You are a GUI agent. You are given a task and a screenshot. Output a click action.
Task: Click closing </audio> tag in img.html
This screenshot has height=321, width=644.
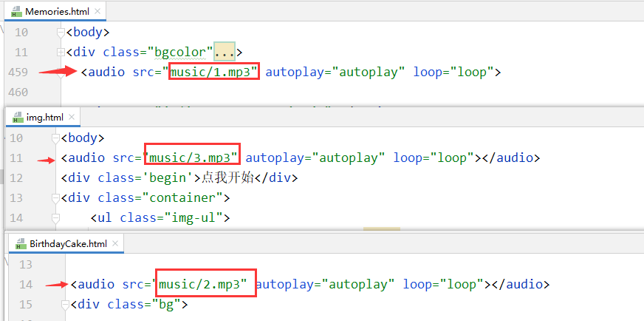coord(510,158)
